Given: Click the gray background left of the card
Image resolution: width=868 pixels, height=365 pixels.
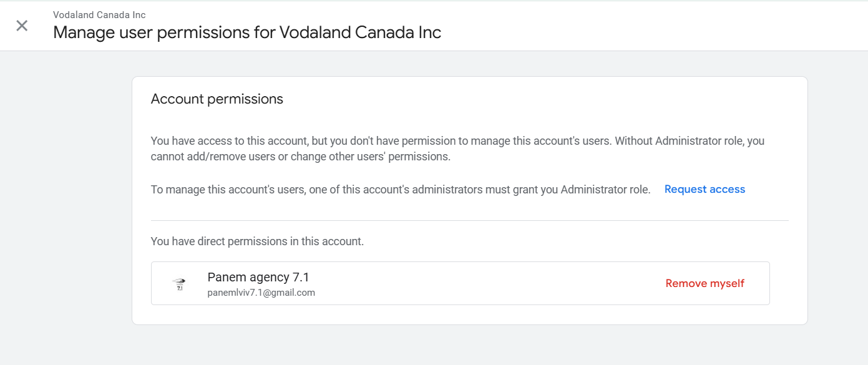Looking at the screenshot, I should click(x=66, y=200).
